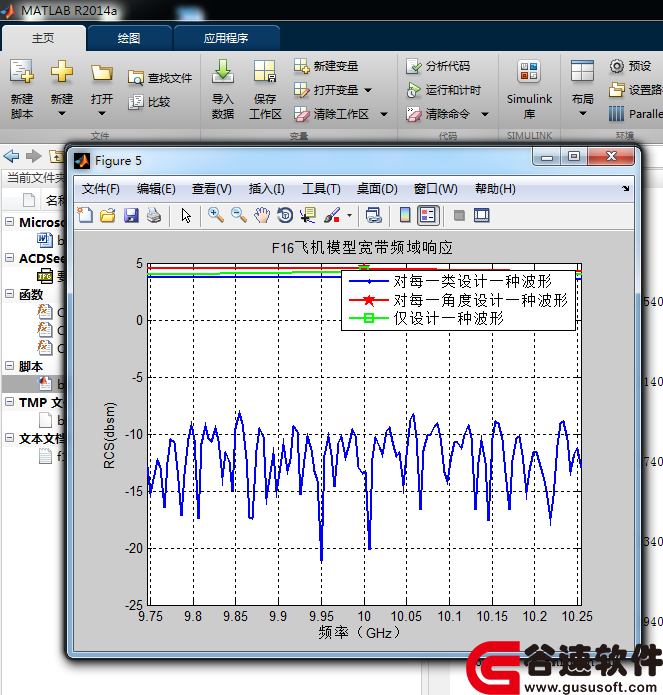663x695 pixels.
Task: Click the Open folder icon in ribbon
Action: [101, 73]
